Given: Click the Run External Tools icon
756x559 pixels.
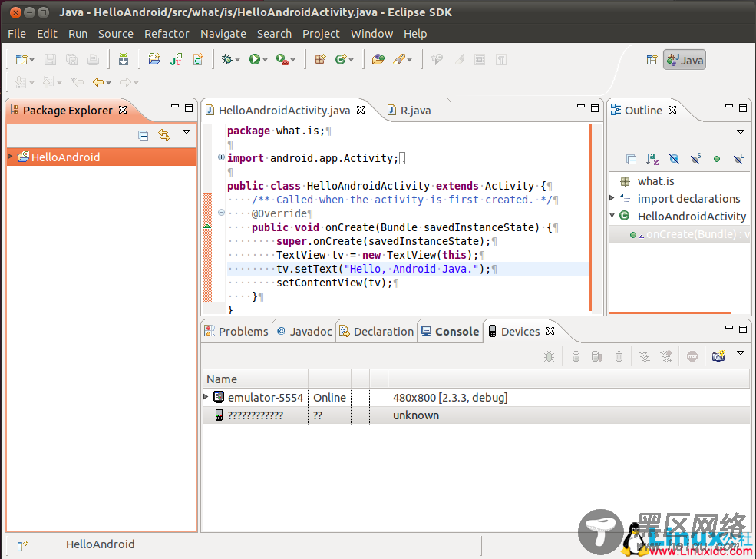Looking at the screenshot, I should (282, 59).
